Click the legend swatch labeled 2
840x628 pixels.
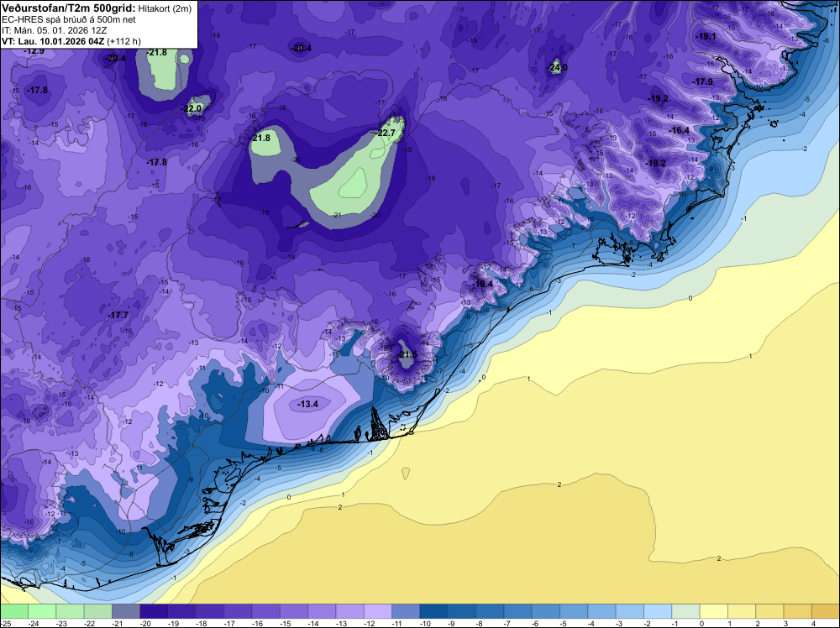point(769,611)
